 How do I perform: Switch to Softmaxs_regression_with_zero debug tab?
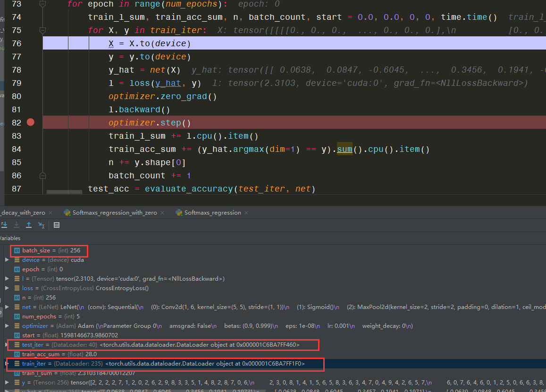[115, 213]
